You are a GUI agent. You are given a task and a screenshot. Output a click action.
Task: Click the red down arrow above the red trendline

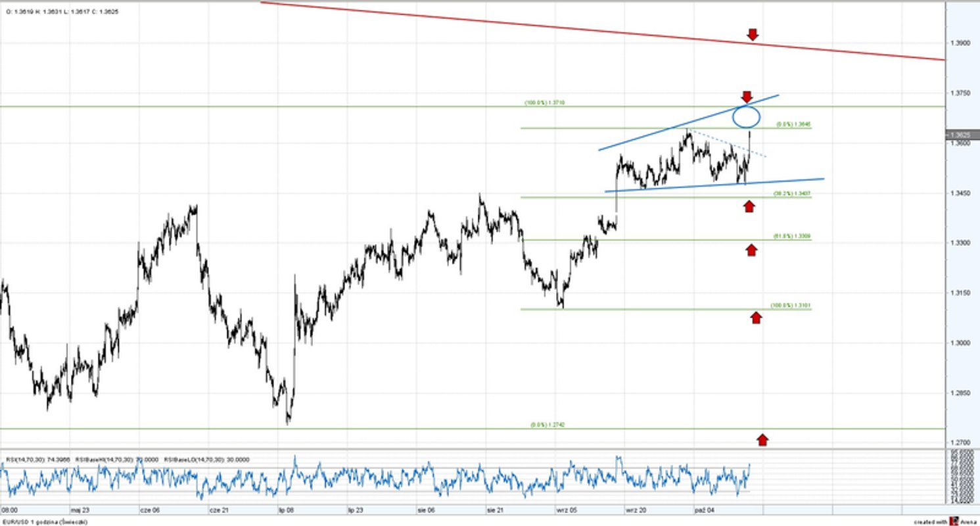[x=751, y=35]
